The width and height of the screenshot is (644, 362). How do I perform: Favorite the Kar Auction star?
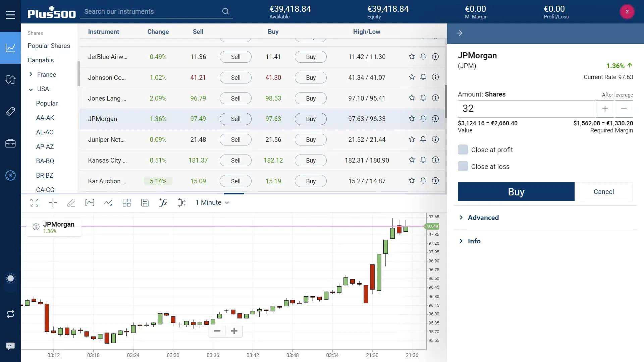point(412,181)
